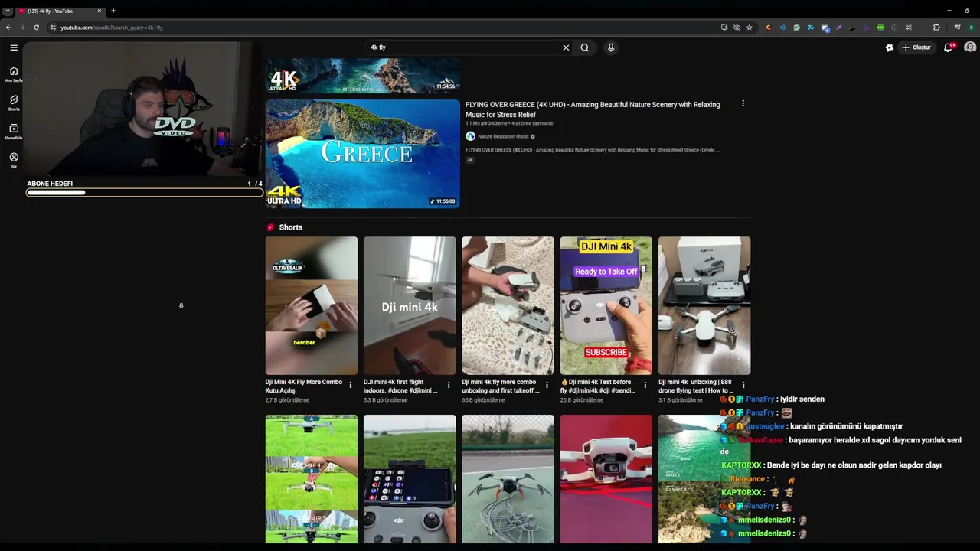Go to Ana Sayfa in sidebar

[14, 73]
